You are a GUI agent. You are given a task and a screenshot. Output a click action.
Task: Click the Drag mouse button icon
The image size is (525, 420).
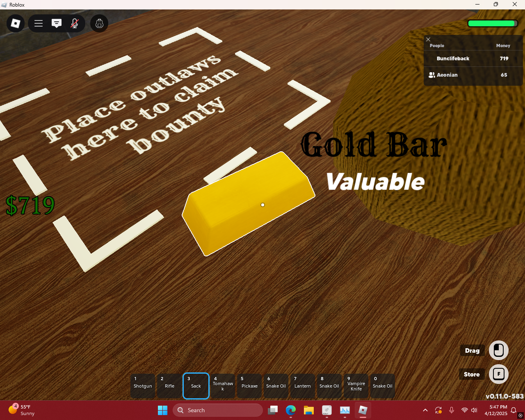click(x=499, y=351)
